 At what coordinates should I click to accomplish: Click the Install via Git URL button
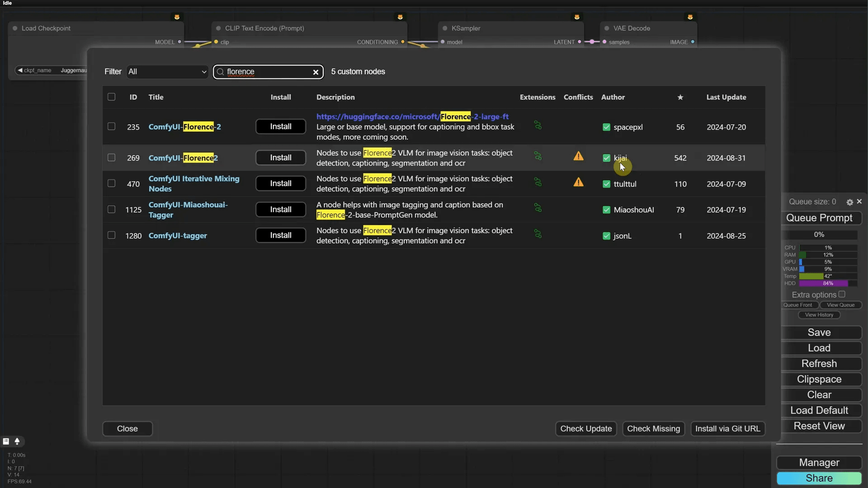point(728,428)
